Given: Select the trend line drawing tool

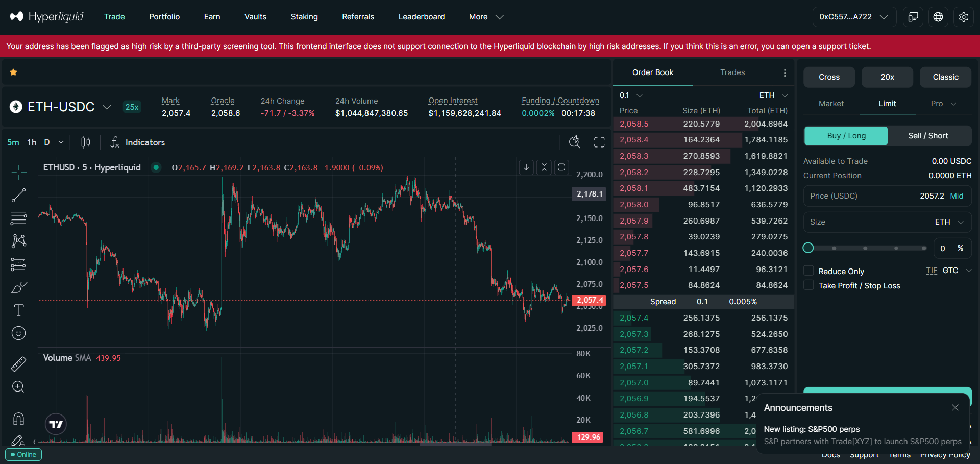Looking at the screenshot, I should click(x=19, y=195).
